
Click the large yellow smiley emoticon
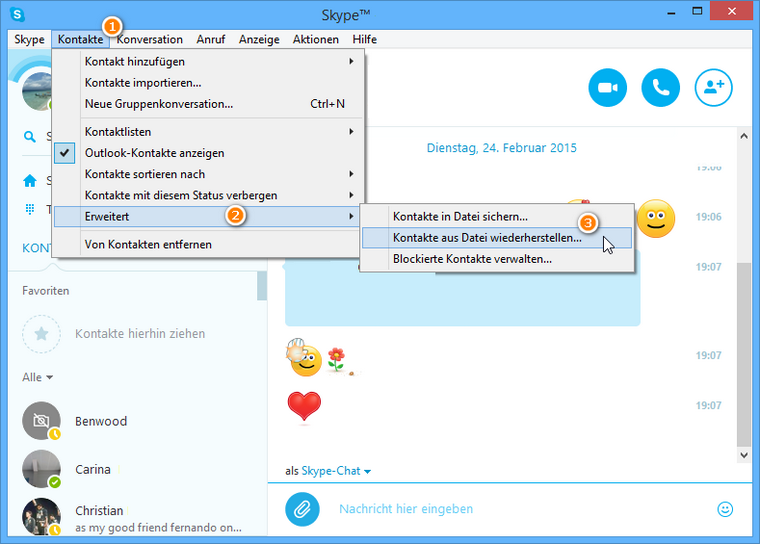pos(655,219)
